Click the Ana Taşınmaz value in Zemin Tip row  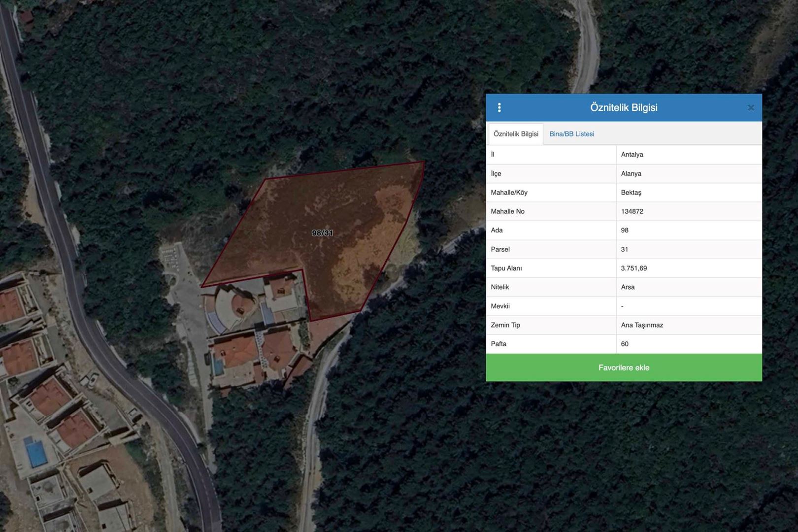click(x=642, y=325)
